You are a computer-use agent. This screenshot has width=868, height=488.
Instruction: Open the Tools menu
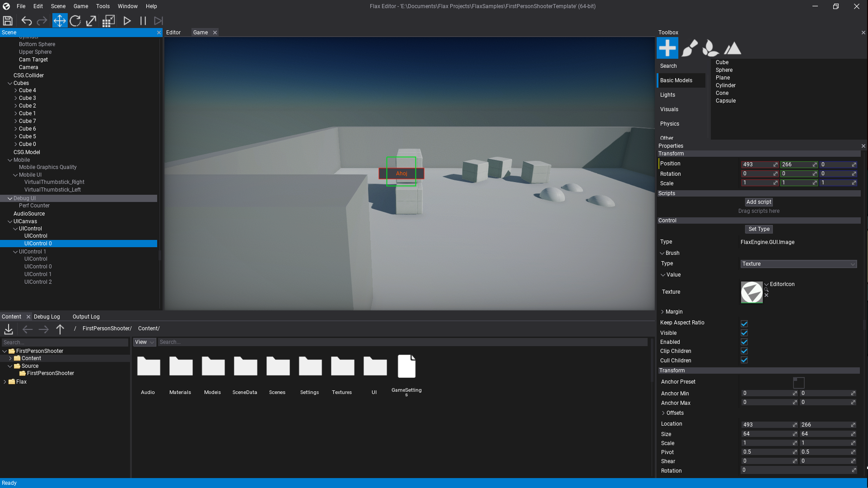tap(103, 6)
